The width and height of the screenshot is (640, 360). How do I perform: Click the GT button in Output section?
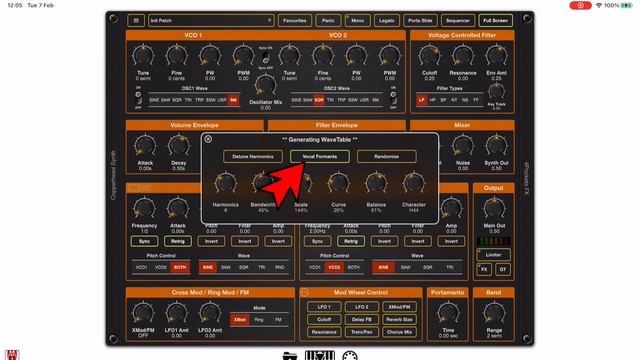point(503,269)
